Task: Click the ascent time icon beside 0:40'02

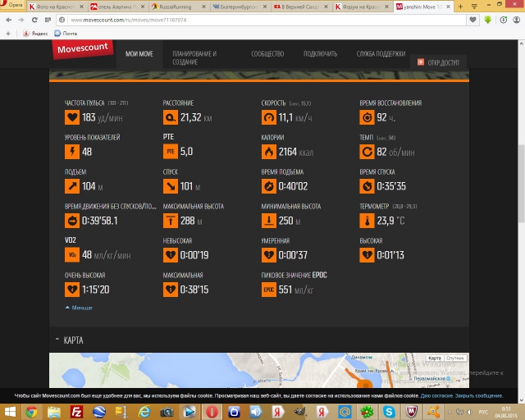Action: click(269, 186)
